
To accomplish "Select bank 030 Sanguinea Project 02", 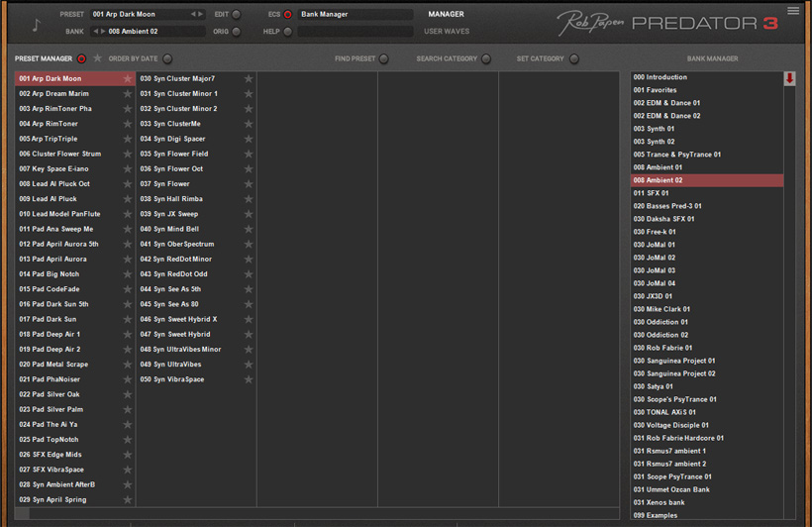I will tap(707, 373).
